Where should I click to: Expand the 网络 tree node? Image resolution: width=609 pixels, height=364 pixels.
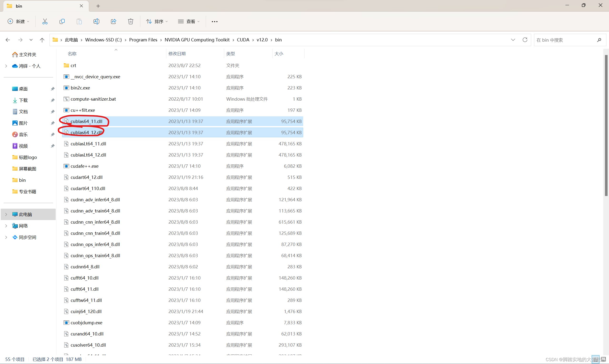click(6, 226)
